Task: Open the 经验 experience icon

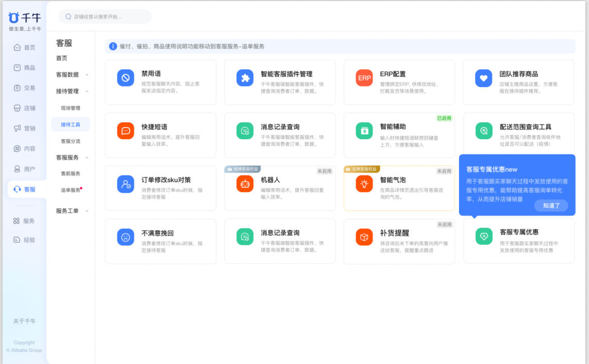Action: coord(17,240)
